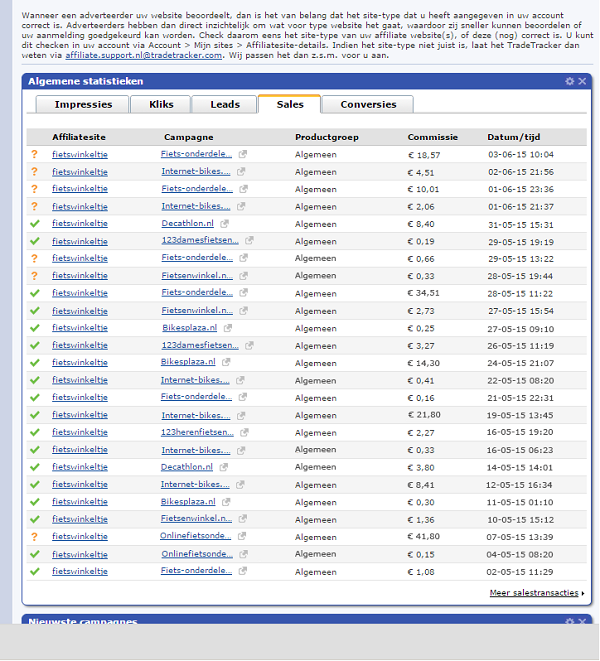Open Bikesplaza.nl campaign link dated 11-05-15
This screenshot has width=600, height=661.
(188, 502)
